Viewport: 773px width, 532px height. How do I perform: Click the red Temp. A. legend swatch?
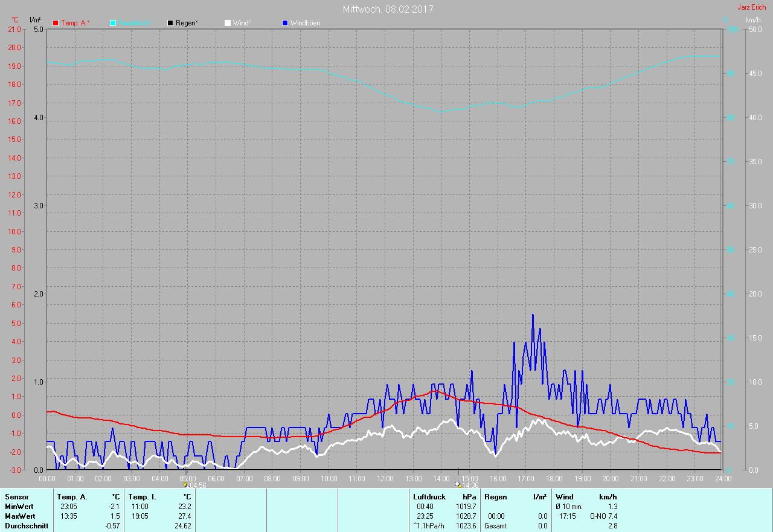click(56, 23)
